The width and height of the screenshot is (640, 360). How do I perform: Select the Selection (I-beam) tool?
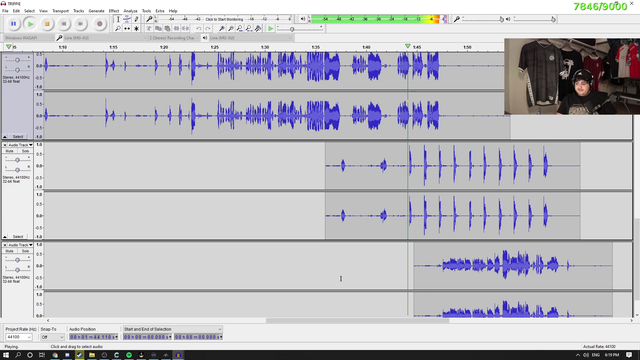click(x=118, y=19)
